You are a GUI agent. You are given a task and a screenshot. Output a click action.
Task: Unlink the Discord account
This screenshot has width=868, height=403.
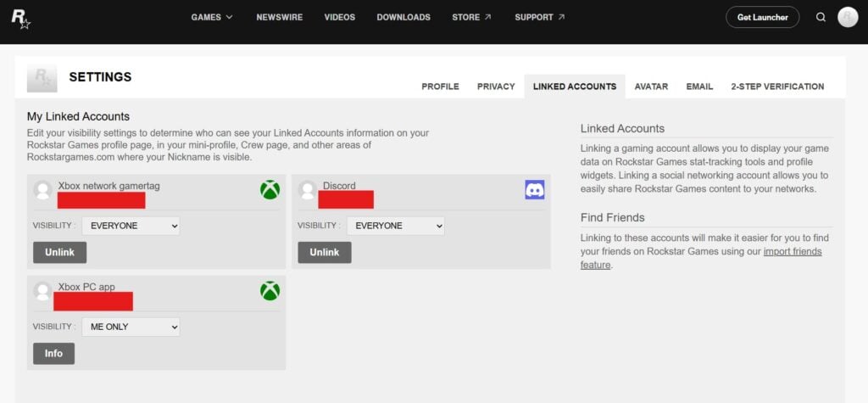pos(325,252)
